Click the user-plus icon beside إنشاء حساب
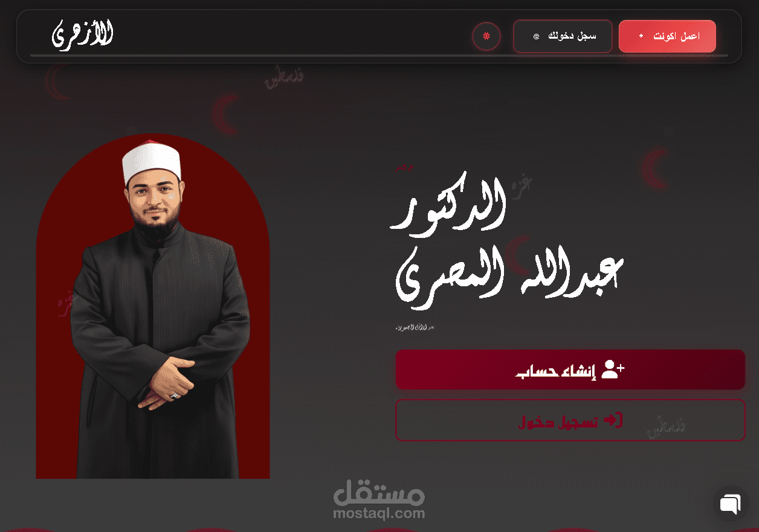This screenshot has width=759, height=532. [613, 369]
